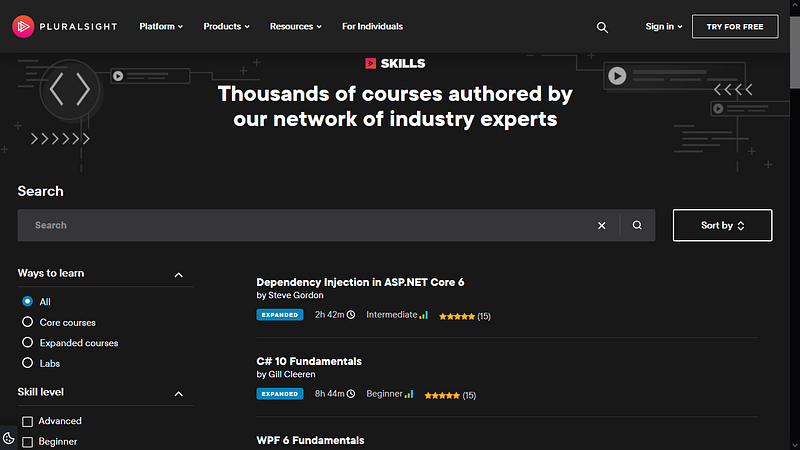
Task: Select Core courses radio button
Action: (28, 322)
